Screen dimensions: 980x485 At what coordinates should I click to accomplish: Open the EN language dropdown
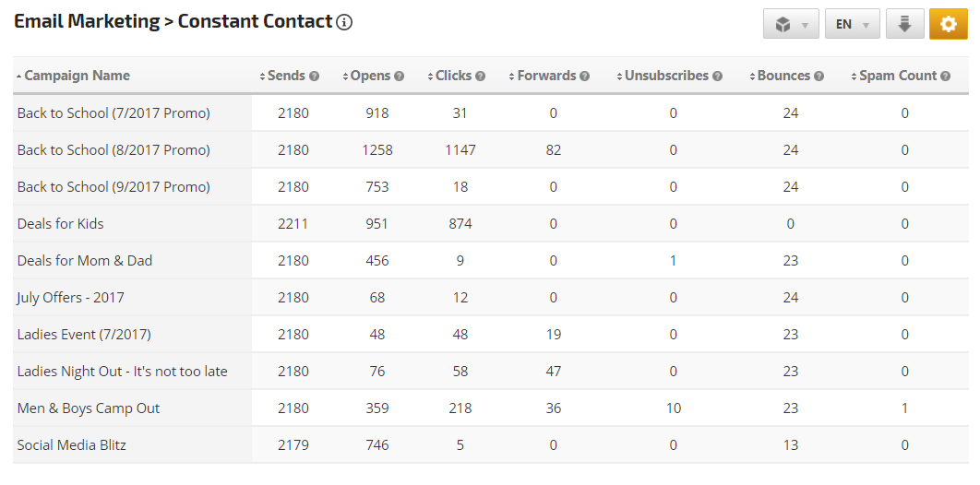[x=852, y=24]
